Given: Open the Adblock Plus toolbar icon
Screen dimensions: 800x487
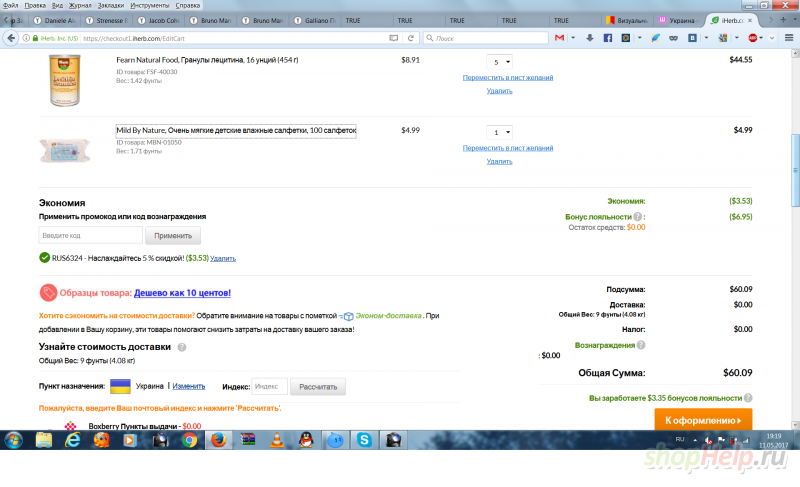Looking at the screenshot, I should 753,38.
